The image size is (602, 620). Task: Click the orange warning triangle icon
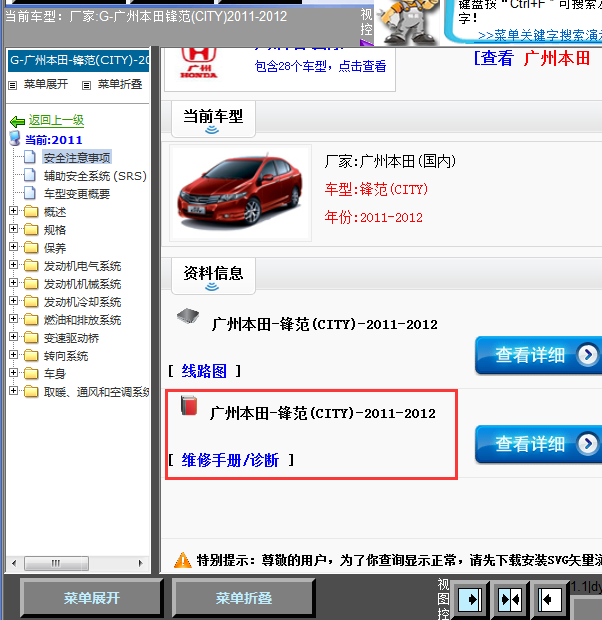click(x=183, y=560)
